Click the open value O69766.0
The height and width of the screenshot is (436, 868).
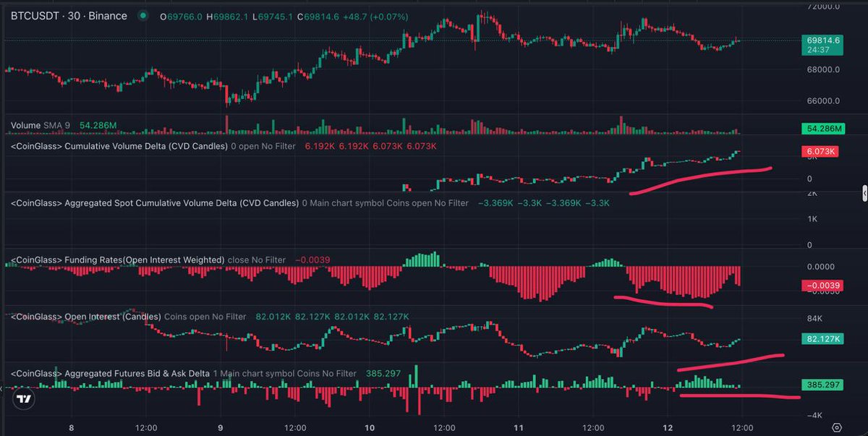(x=181, y=16)
